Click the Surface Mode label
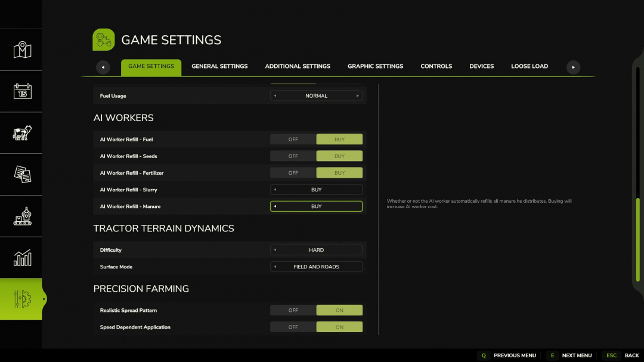The height and width of the screenshot is (362, 644). tap(116, 267)
